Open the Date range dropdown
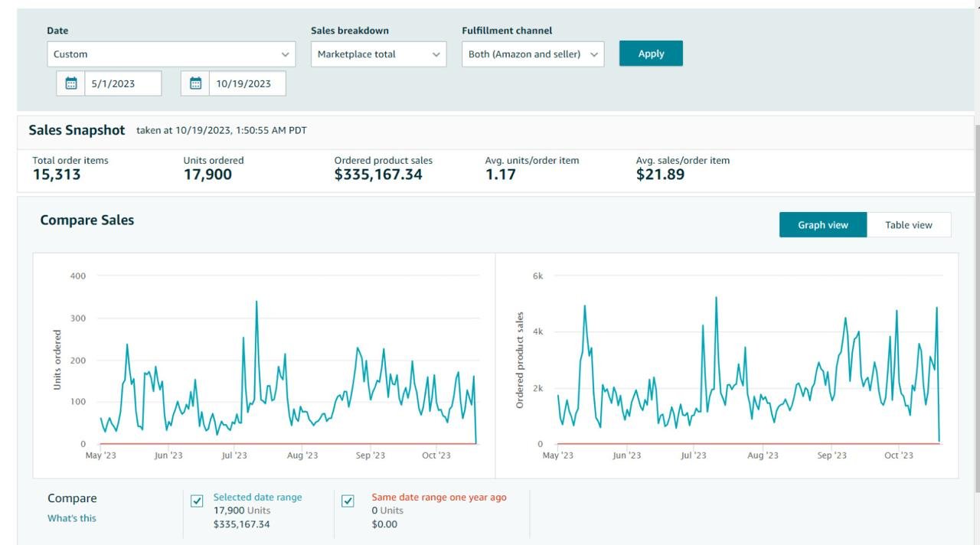 [x=171, y=54]
